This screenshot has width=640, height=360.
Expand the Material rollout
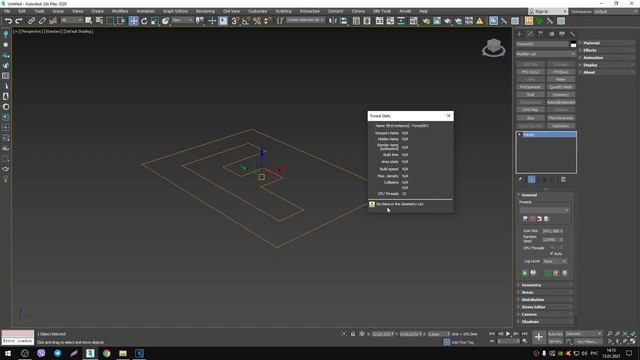coord(607,43)
